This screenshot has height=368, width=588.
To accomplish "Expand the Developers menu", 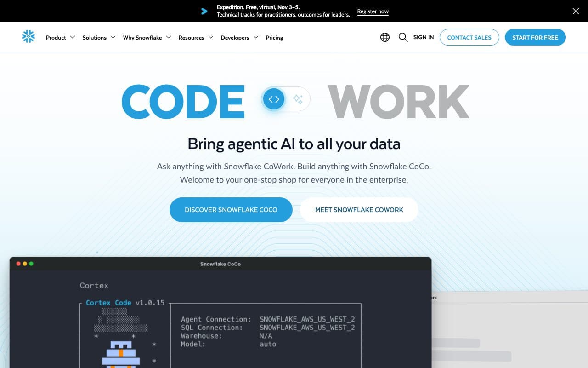I will pos(239,37).
